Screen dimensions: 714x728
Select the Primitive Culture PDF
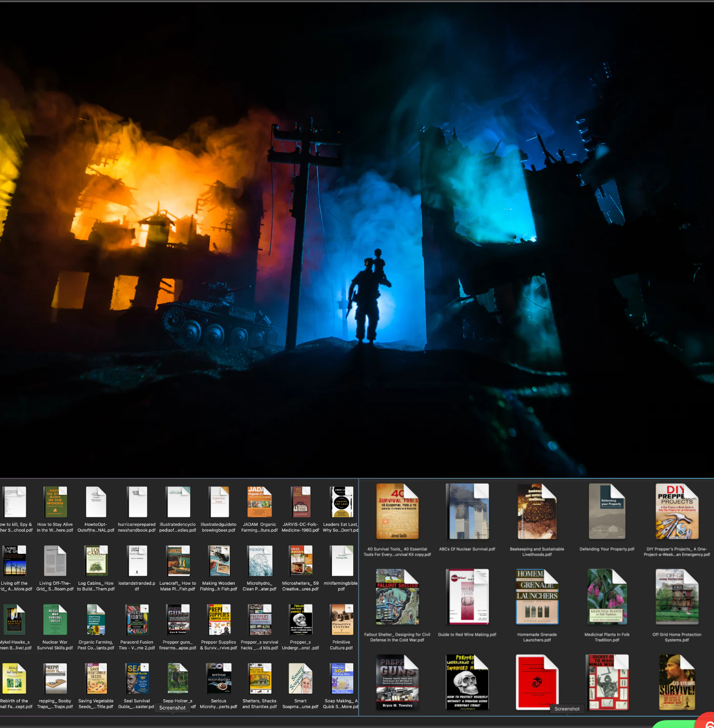pos(342,619)
